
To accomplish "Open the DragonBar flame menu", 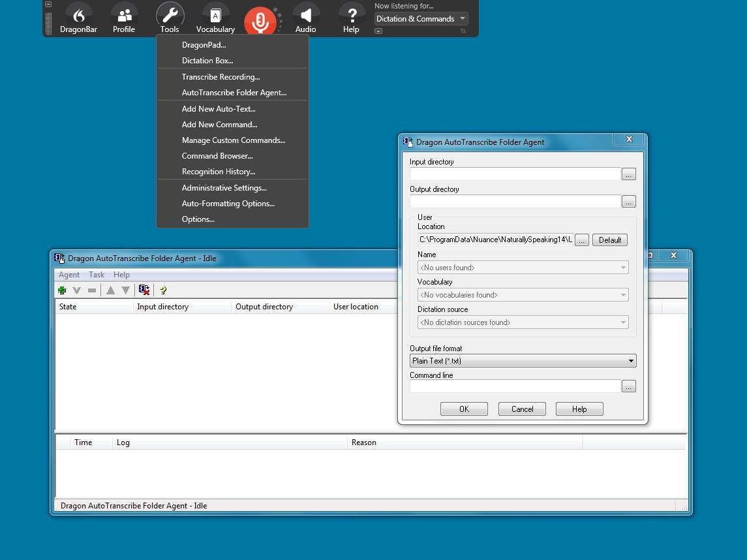I will click(78, 18).
